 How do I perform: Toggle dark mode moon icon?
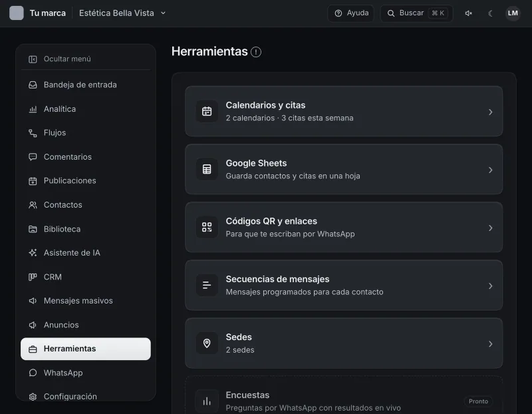point(490,13)
